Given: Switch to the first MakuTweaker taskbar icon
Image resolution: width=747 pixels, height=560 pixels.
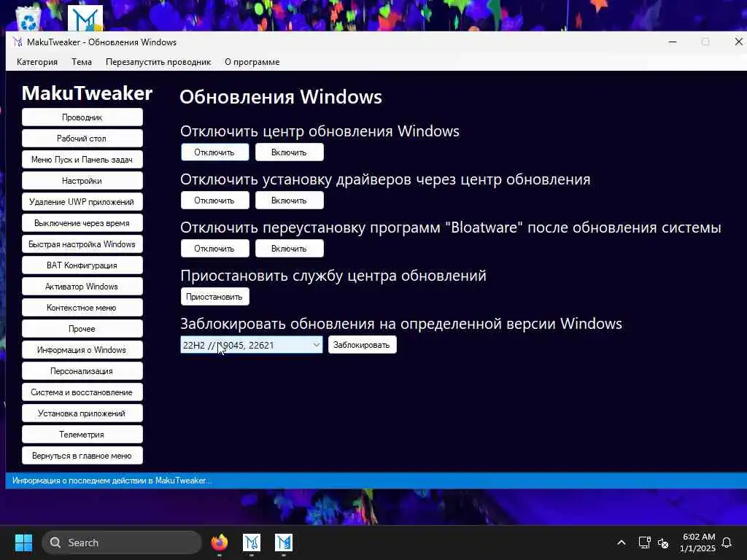Looking at the screenshot, I should 252,542.
